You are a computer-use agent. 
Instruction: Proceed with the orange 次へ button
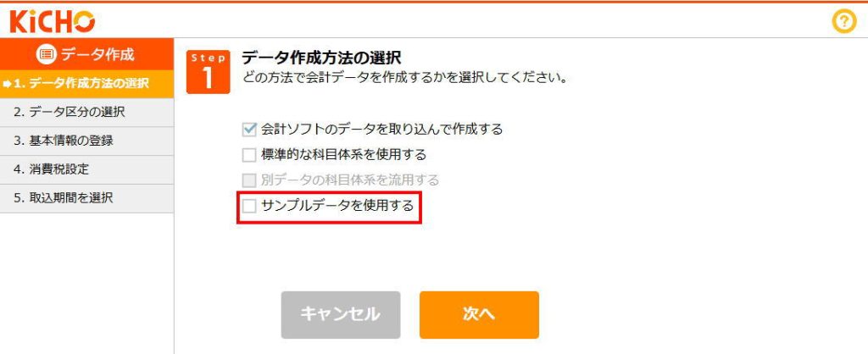[479, 315]
